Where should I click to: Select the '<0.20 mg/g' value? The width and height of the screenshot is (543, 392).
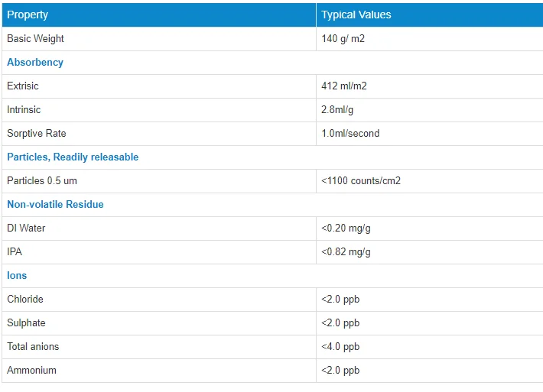[346, 228]
